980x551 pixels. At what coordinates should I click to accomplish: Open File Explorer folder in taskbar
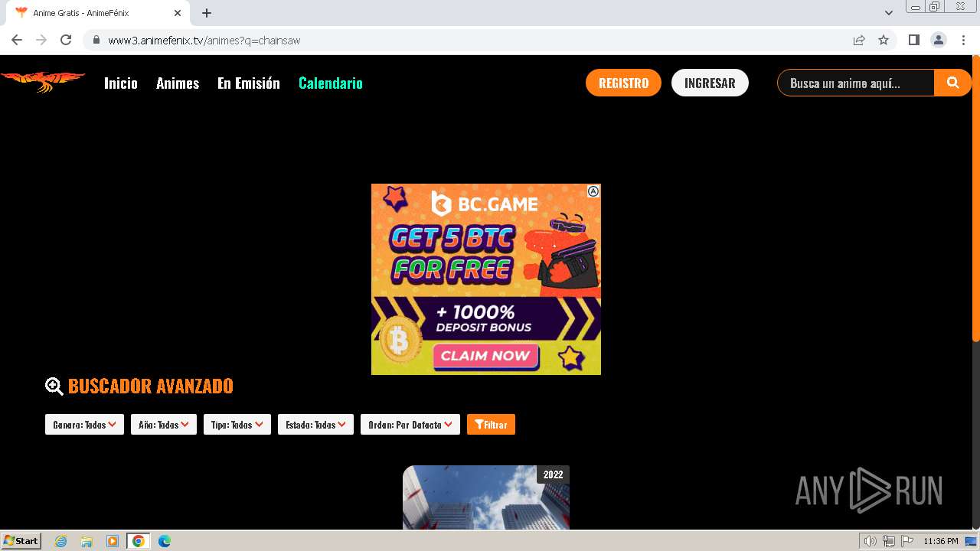pos(87,541)
